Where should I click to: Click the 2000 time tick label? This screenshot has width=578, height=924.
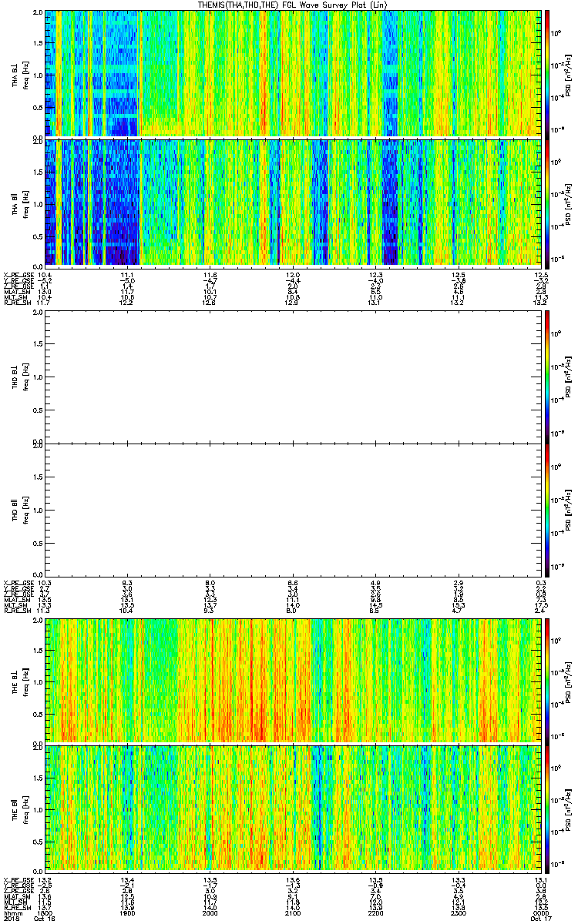210,912
